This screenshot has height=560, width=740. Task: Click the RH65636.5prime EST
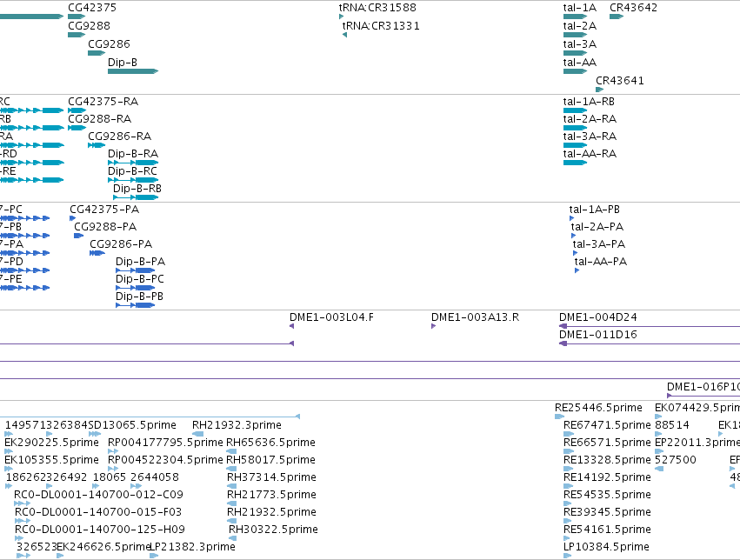231,451
